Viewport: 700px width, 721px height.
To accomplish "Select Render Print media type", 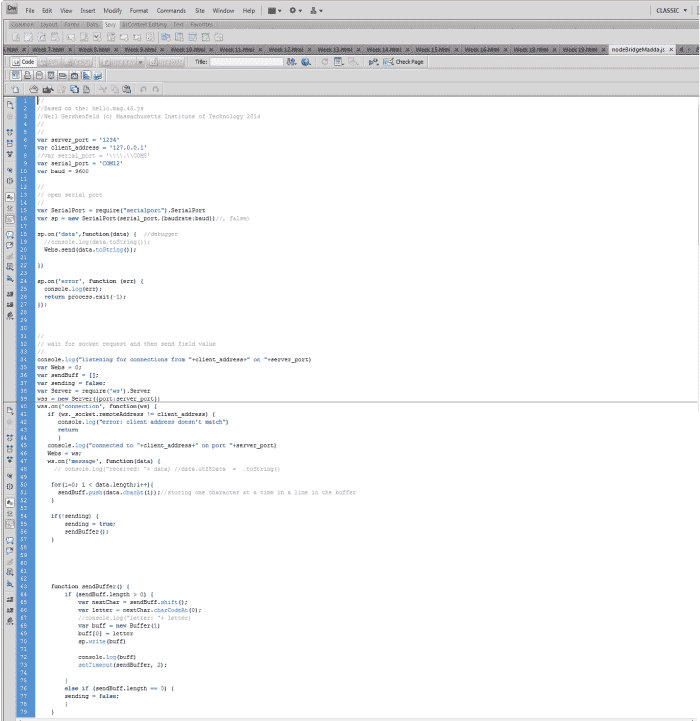I will click(28, 75).
